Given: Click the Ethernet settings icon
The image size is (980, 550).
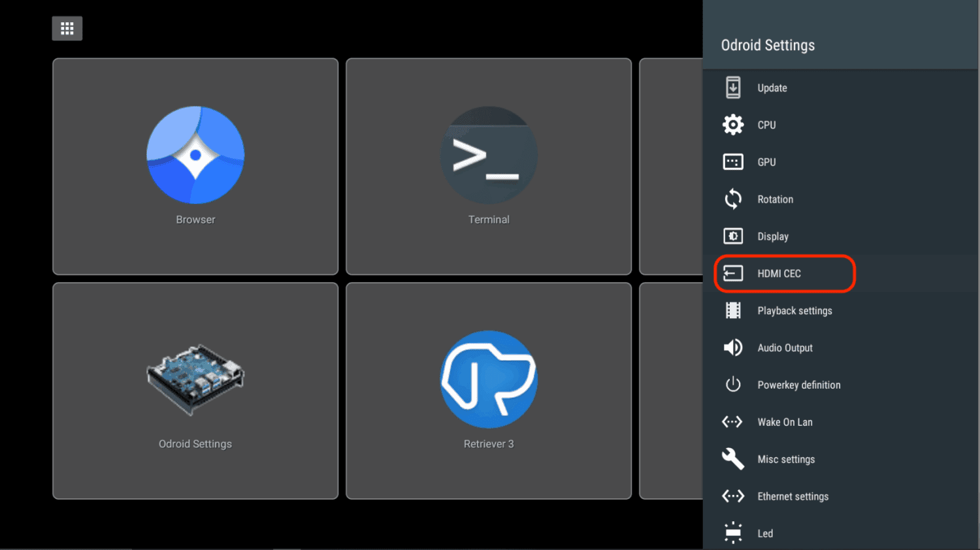Looking at the screenshot, I should point(732,496).
